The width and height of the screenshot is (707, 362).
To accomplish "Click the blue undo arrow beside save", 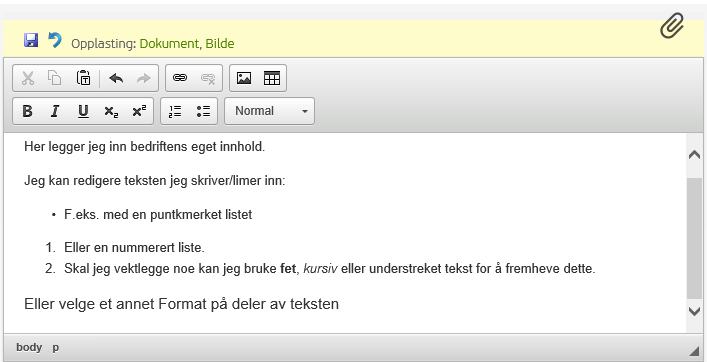I will pyautogui.click(x=55, y=40).
